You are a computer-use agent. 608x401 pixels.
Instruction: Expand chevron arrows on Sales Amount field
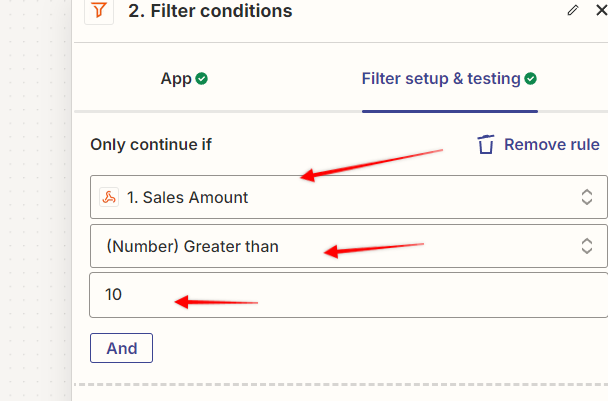point(587,197)
